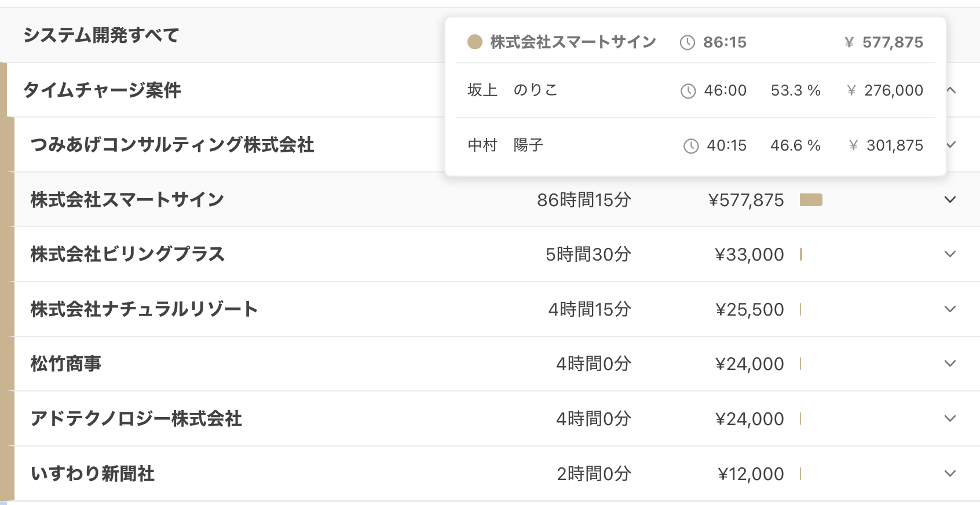The height and width of the screenshot is (505, 980).
Task: Click the tan circle next to 株式会社スマートサイン in tooltip
Action: (x=475, y=42)
